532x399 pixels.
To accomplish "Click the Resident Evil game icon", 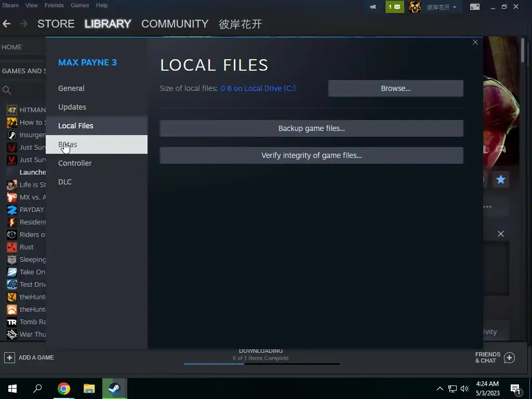I will tap(12, 222).
